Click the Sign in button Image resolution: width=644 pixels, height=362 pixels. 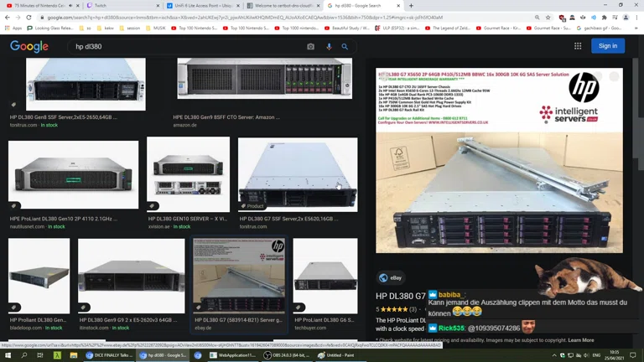click(x=608, y=46)
